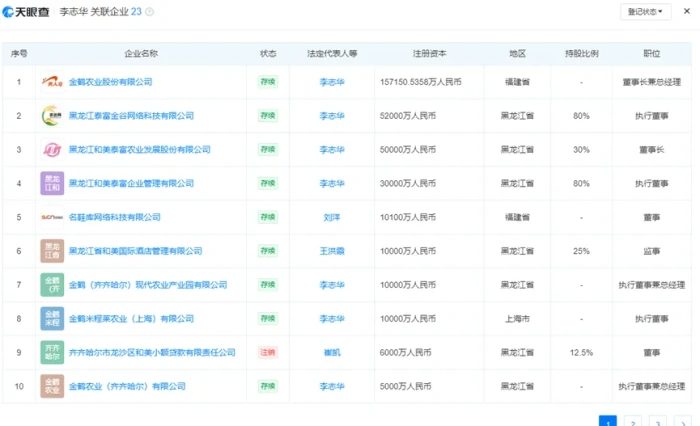Image resolution: width=700 pixels, height=426 pixels.
Task: Click the green 齐齐哈尔 logo tile in row 9
Action: (52, 352)
